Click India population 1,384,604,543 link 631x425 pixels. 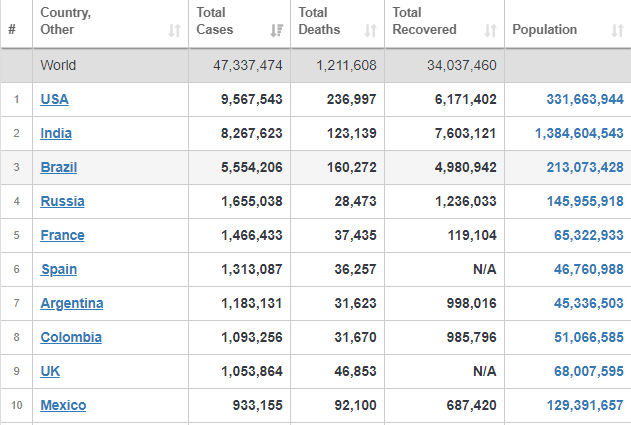point(579,133)
